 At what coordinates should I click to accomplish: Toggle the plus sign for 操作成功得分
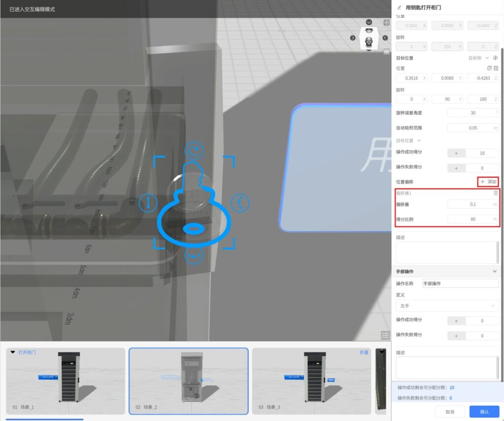(456, 153)
